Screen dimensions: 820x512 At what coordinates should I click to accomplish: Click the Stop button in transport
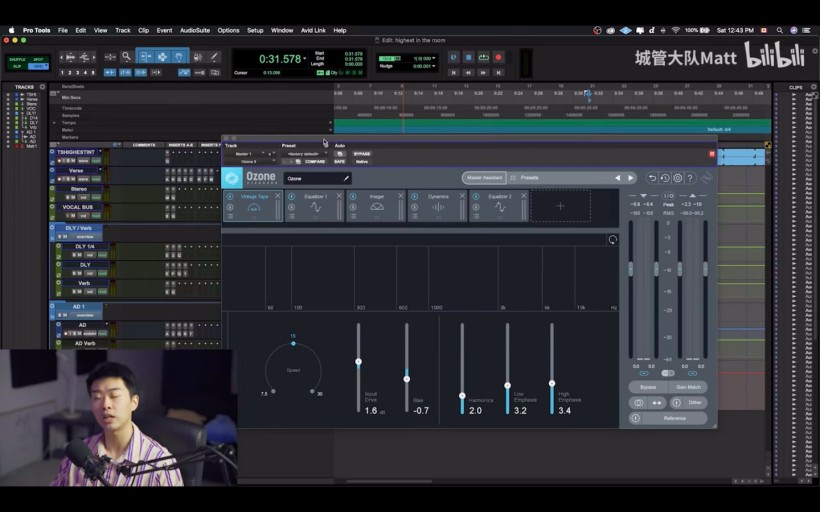point(469,57)
